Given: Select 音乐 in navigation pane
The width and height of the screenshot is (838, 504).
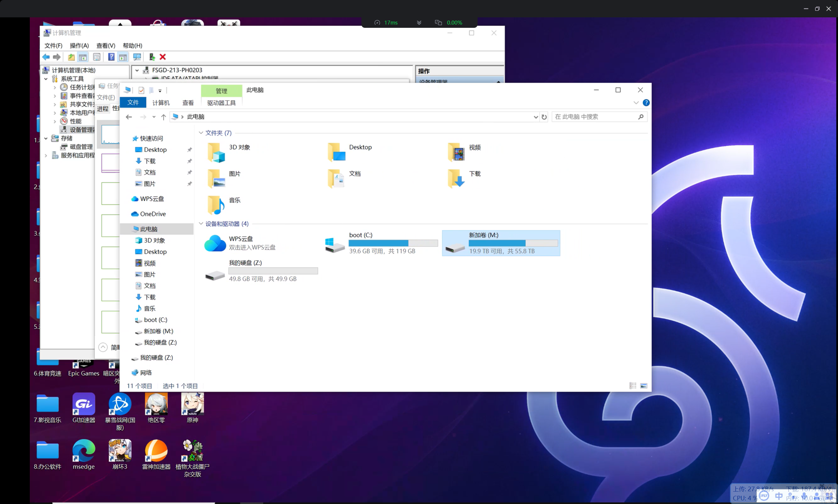Looking at the screenshot, I should [146, 308].
